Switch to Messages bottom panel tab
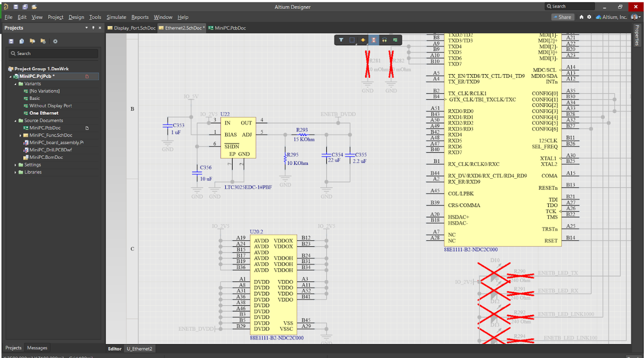Image resolution: width=644 pixels, height=358 pixels. pyautogui.click(x=37, y=348)
